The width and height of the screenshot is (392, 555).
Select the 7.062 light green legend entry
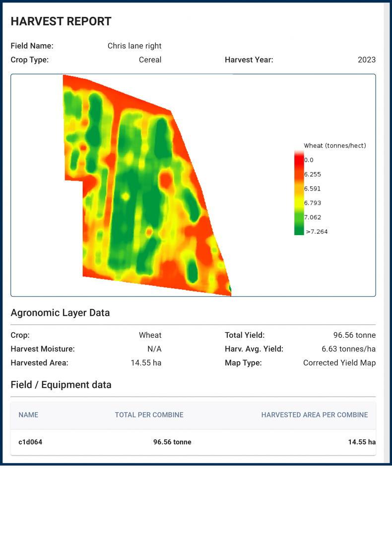tap(299, 217)
